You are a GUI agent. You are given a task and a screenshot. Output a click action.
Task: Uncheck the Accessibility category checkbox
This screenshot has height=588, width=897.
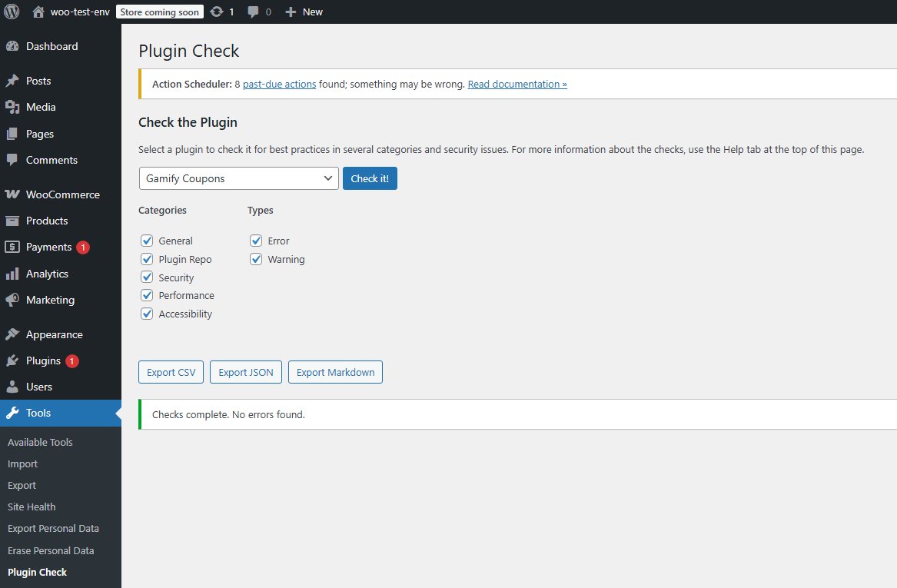pos(147,314)
